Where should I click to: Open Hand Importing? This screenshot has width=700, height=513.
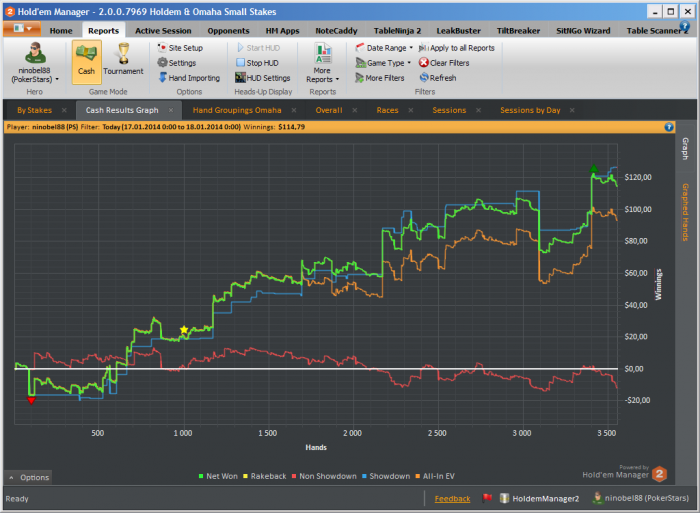pos(189,78)
